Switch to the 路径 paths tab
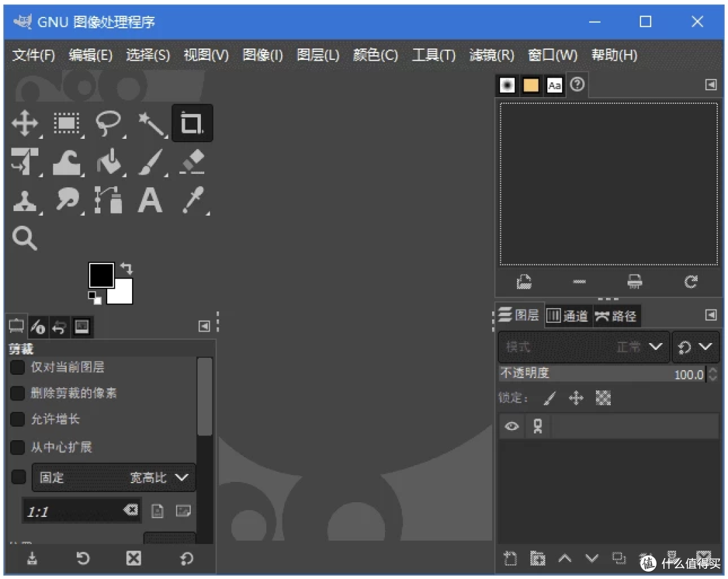 click(x=615, y=316)
